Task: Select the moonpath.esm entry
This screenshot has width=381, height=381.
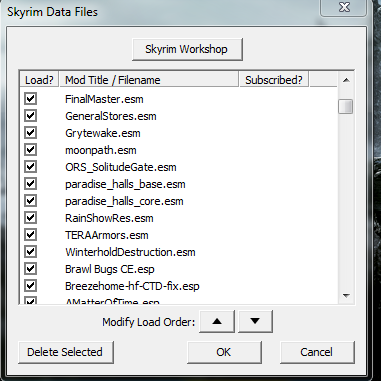Action: click(101, 150)
